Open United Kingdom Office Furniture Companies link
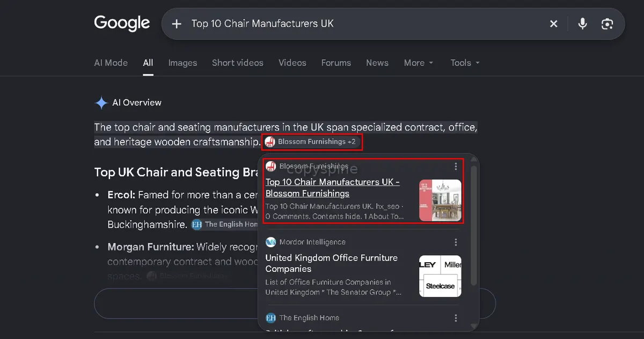Viewport: 644px width, 339px height. coord(332,263)
